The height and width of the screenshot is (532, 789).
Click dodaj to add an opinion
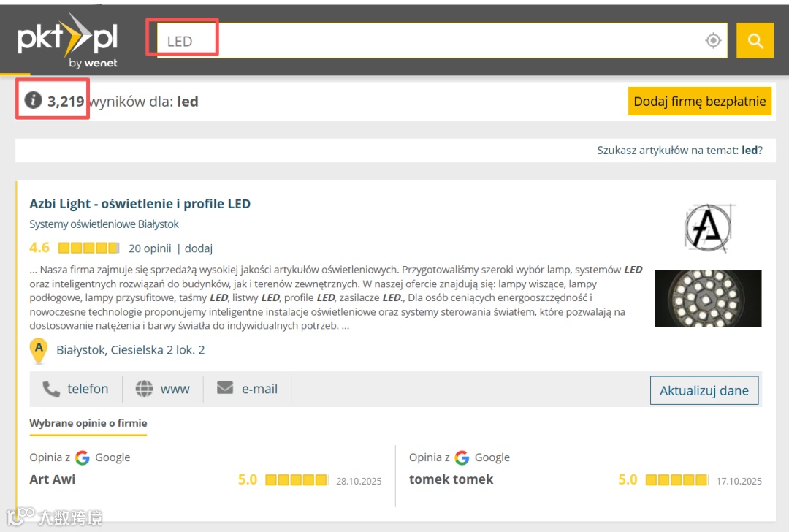tap(199, 248)
